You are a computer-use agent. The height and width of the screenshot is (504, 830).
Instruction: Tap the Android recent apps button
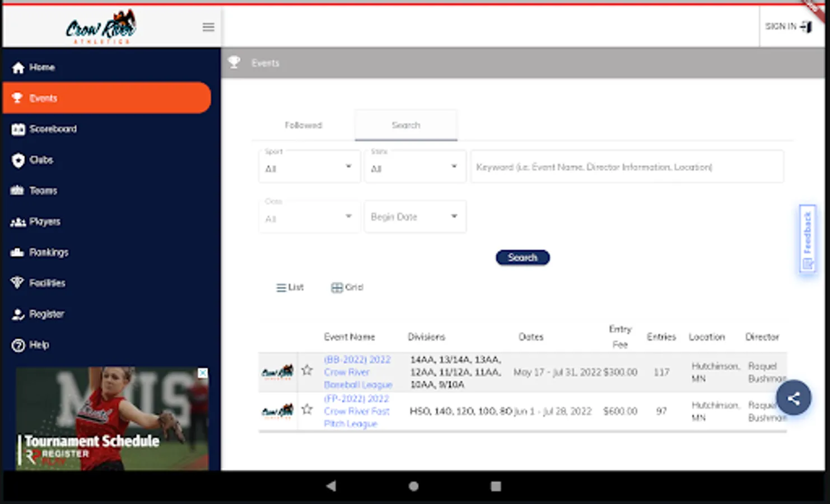(x=496, y=486)
